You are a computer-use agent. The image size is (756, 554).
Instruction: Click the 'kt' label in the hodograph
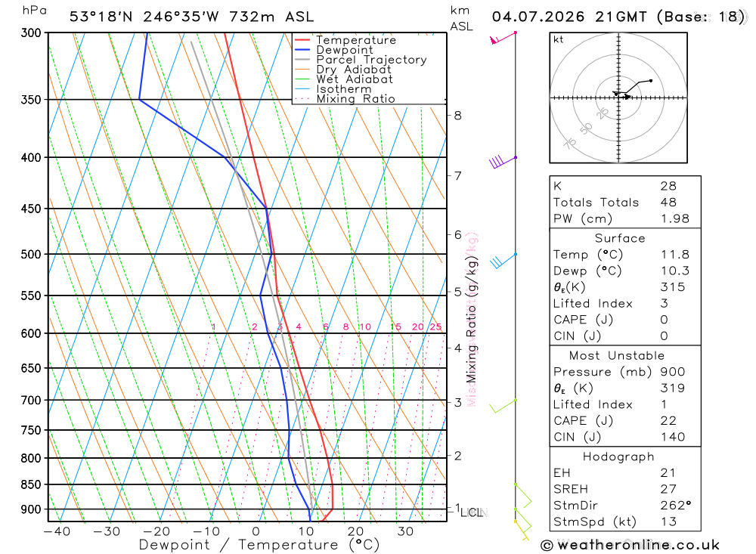point(559,39)
